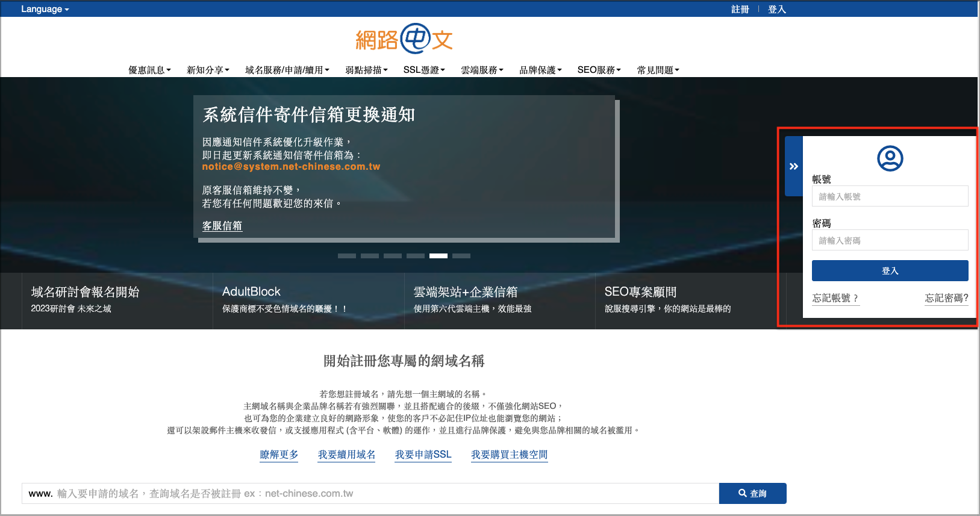The image size is (980, 516).
Task: Open the 域名研討會報名開始 promo tile
Action: tap(117, 300)
